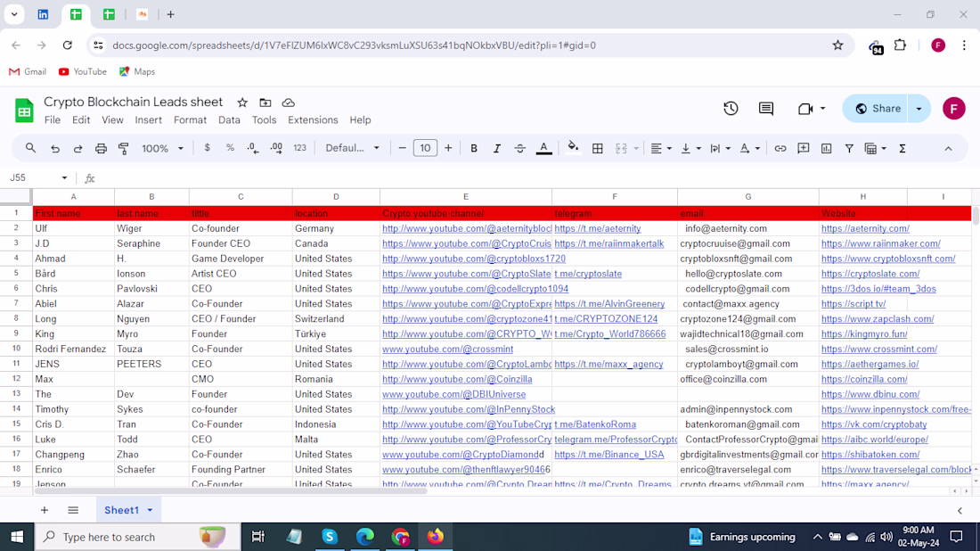
Task: Open the File menu
Action: coord(53,120)
